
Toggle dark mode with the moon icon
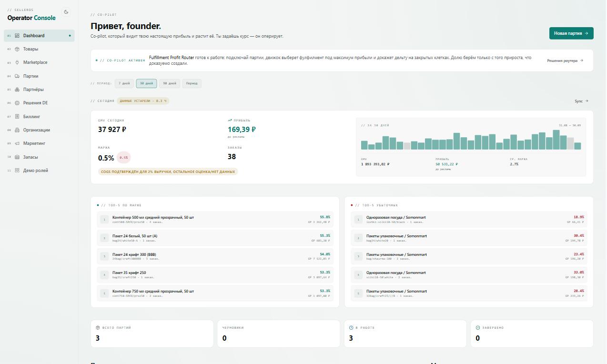(x=66, y=12)
